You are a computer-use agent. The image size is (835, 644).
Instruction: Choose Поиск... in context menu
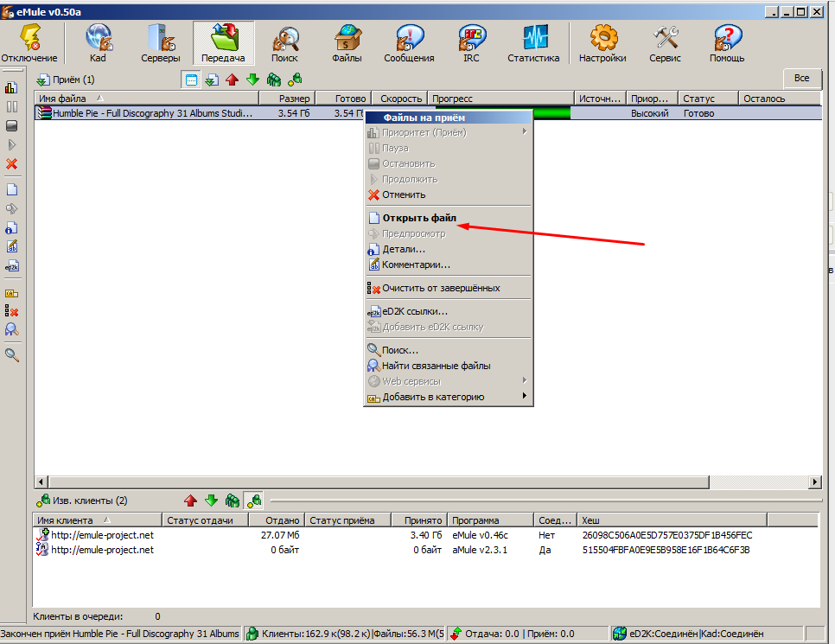point(449,350)
